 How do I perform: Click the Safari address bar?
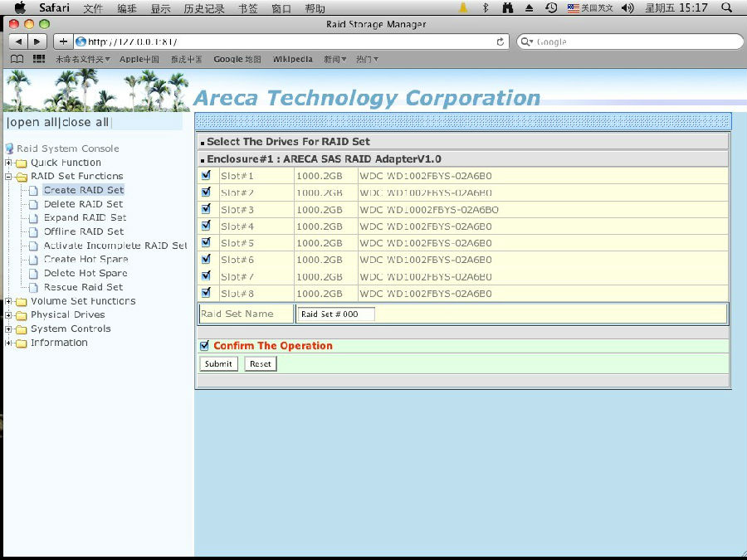pyautogui.click(x=290, y=41)
